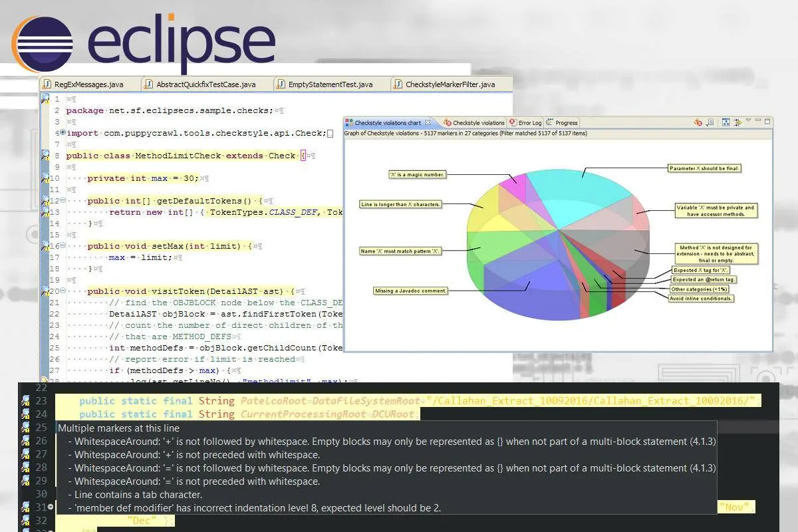Click 'Avoid inline conditionals' label
798x532 pixels.
702,299
